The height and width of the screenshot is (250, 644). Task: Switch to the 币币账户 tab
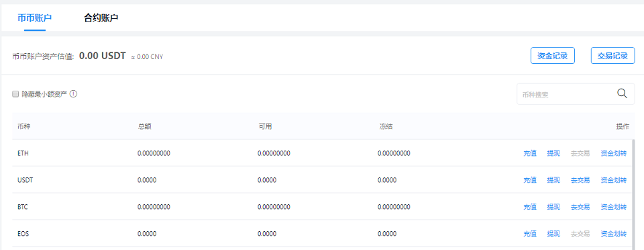[34, 18]
